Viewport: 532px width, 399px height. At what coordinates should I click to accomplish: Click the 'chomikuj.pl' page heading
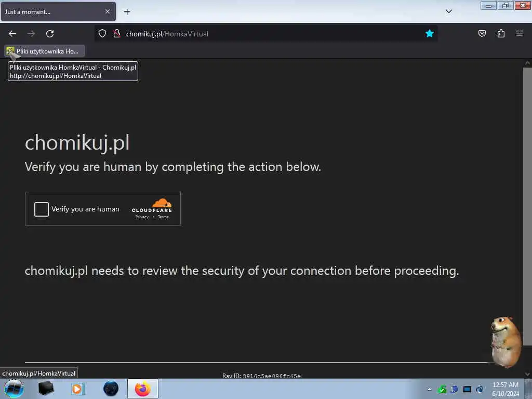[x=77, y=142]
